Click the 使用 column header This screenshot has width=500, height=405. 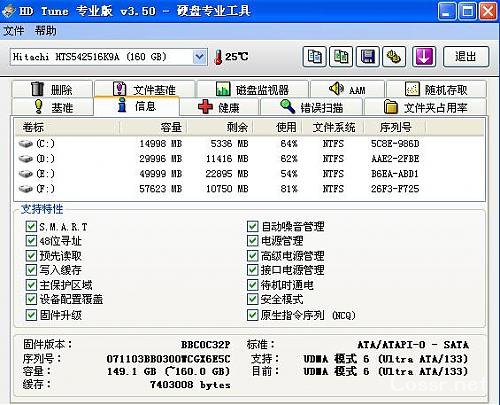[x=277, y=127]
